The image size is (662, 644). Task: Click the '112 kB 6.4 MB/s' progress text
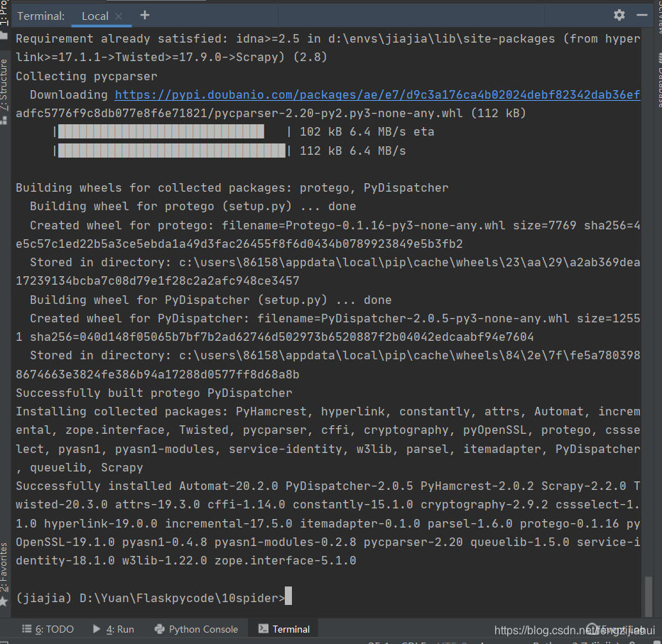352,151
